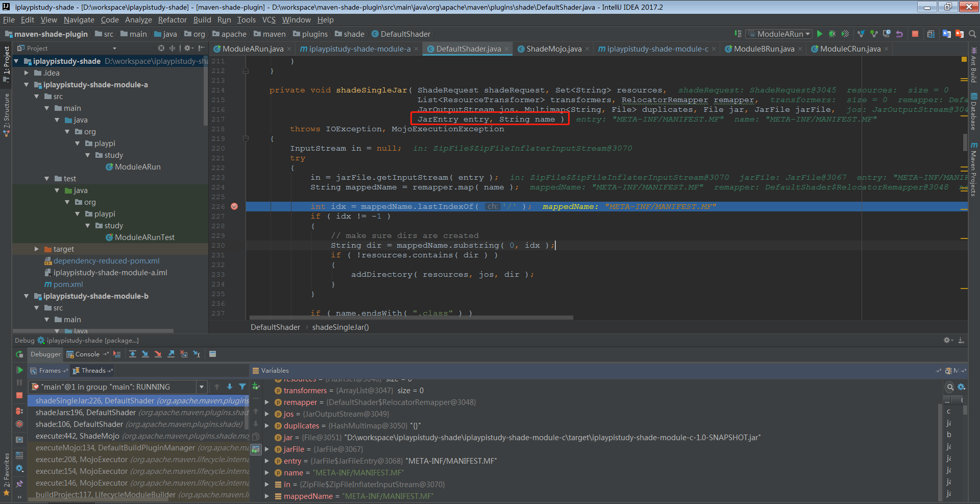Click the Restore Layout icon in debug sidebar
Image resolution: width=980 pixels, height=504 pixels.
19,455
